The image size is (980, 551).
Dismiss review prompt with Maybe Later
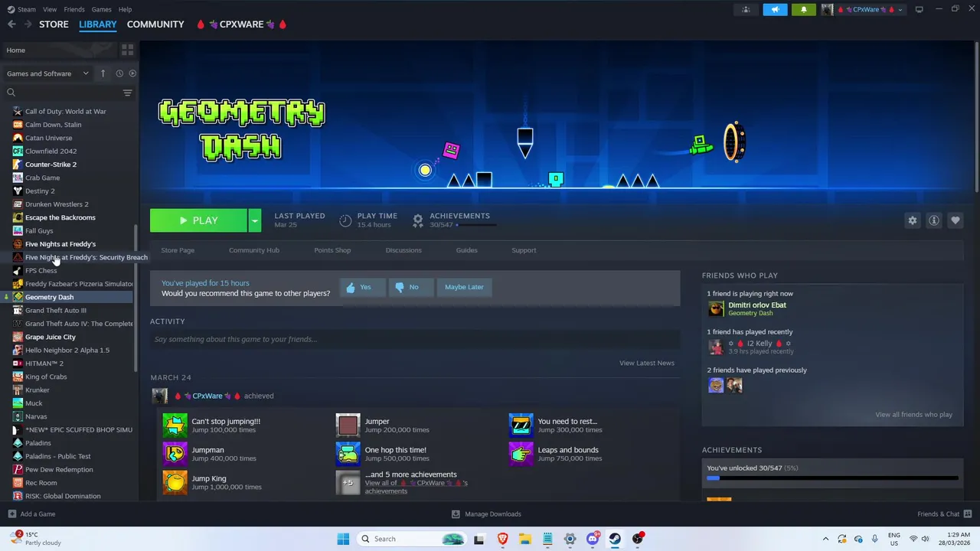point(464,287)
